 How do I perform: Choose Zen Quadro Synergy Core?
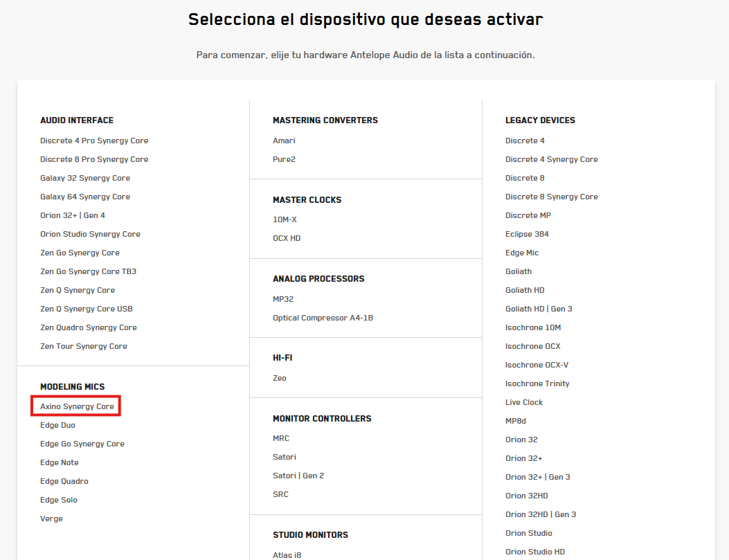click(89, 327)
